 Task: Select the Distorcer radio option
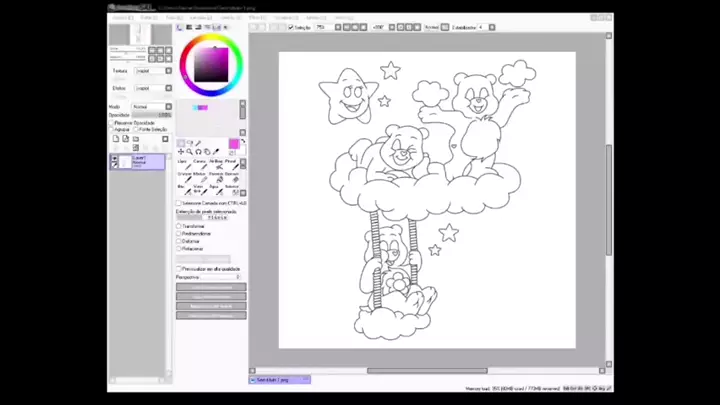(x=179, y=241)
